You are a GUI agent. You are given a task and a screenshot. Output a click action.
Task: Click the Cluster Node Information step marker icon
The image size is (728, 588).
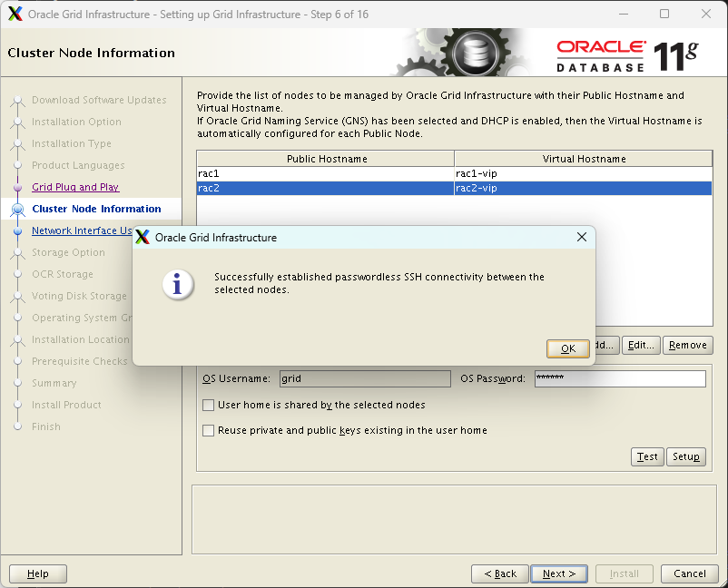coord(17,210)
